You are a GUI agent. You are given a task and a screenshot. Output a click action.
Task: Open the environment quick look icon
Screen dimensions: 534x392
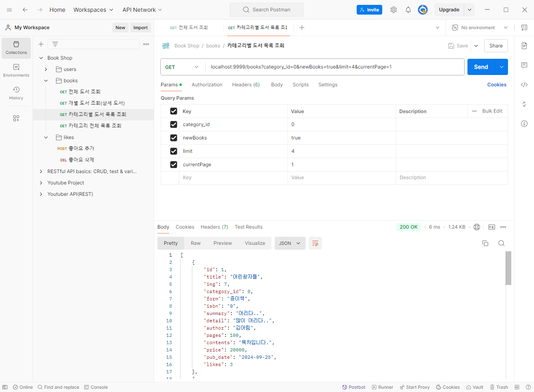pyautogui.click(x=524, y=28)
